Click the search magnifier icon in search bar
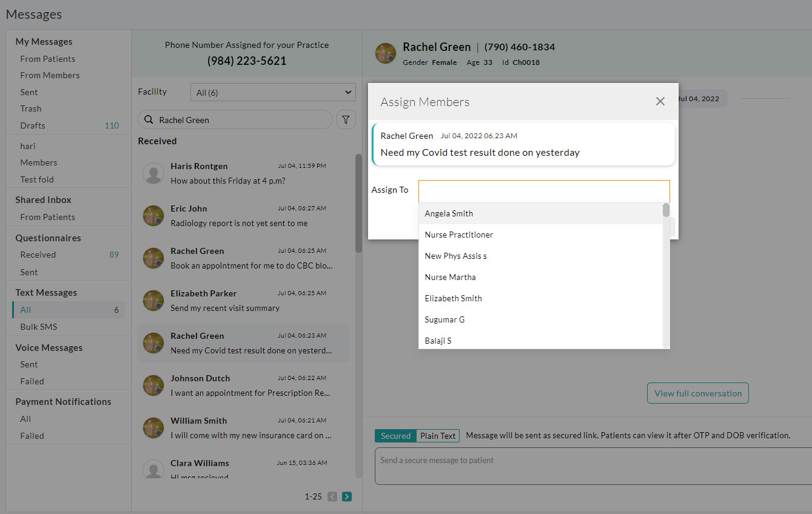 (x=149, y=119)
